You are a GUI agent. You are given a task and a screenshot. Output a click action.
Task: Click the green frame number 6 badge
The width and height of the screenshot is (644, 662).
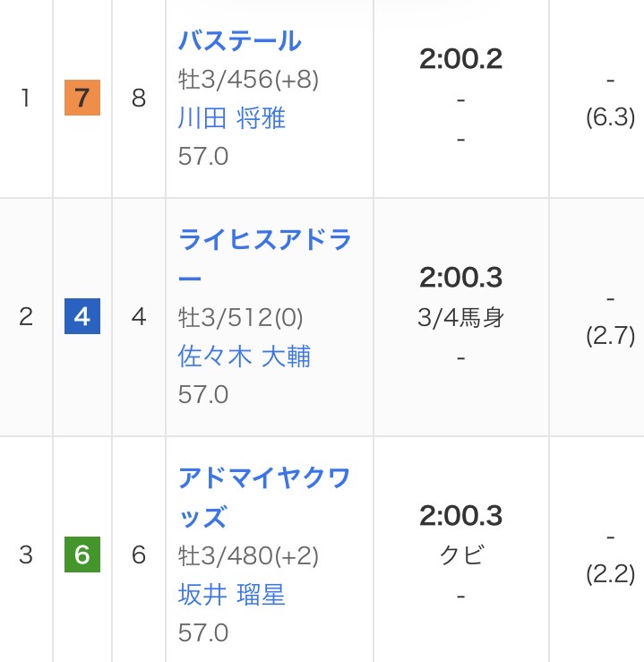82,555
